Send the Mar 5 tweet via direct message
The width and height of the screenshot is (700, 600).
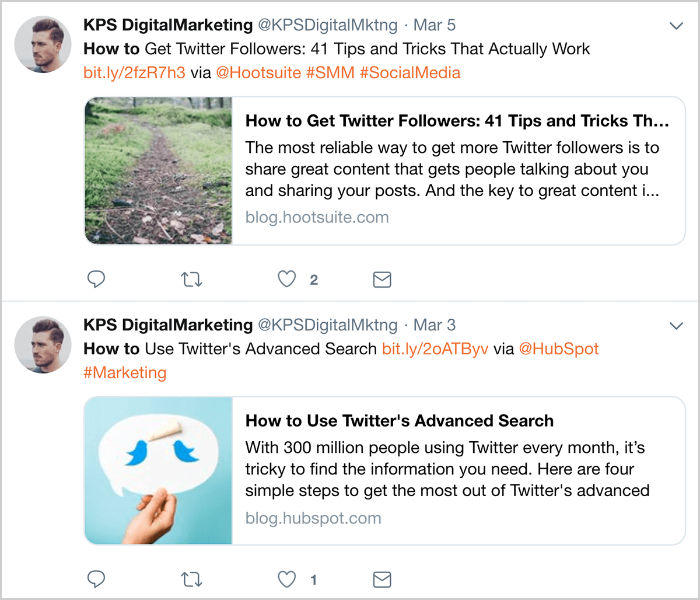coord(381,280)
